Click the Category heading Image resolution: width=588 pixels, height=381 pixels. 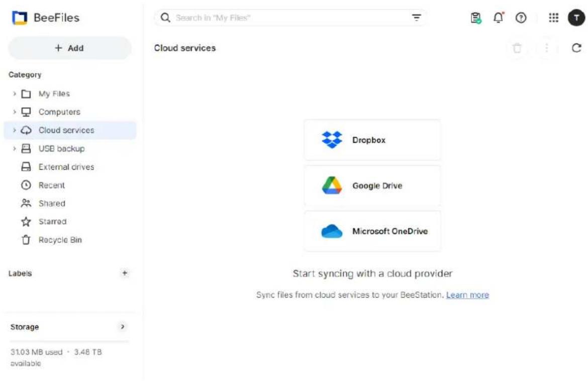(x=25, y=75)
